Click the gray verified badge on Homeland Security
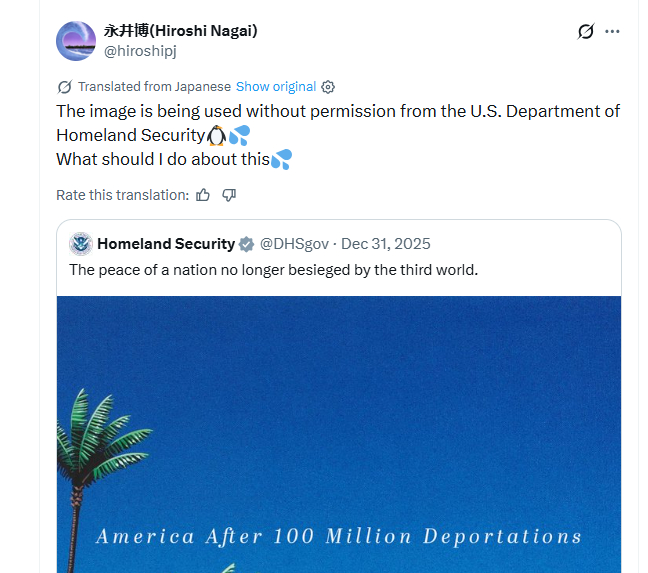 click(246, 244)
